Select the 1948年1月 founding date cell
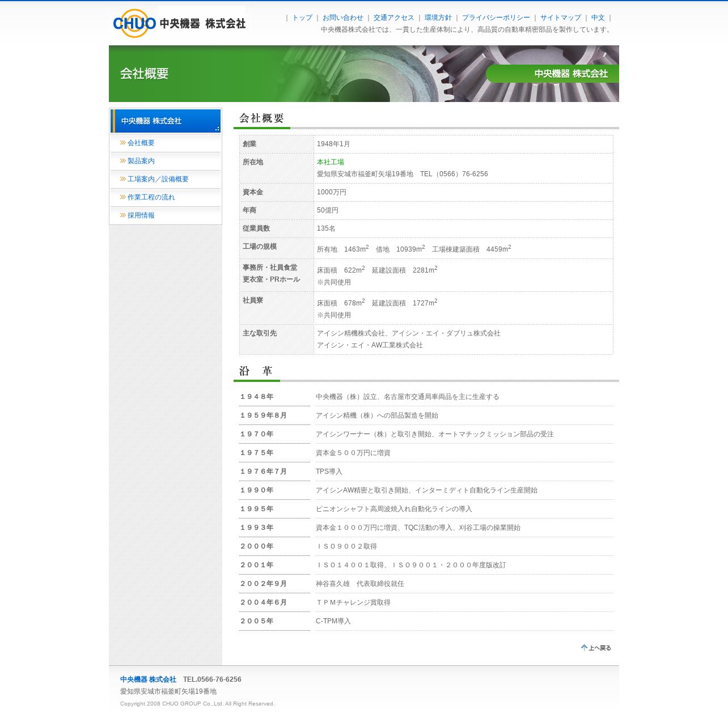This screenshot has height=718, width=728. pyautogui.click(x=333, y=144)
